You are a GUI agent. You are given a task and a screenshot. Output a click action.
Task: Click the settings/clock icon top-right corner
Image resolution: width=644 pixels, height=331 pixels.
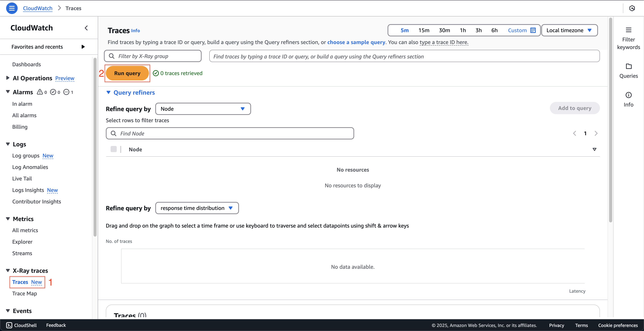point(632,8)
